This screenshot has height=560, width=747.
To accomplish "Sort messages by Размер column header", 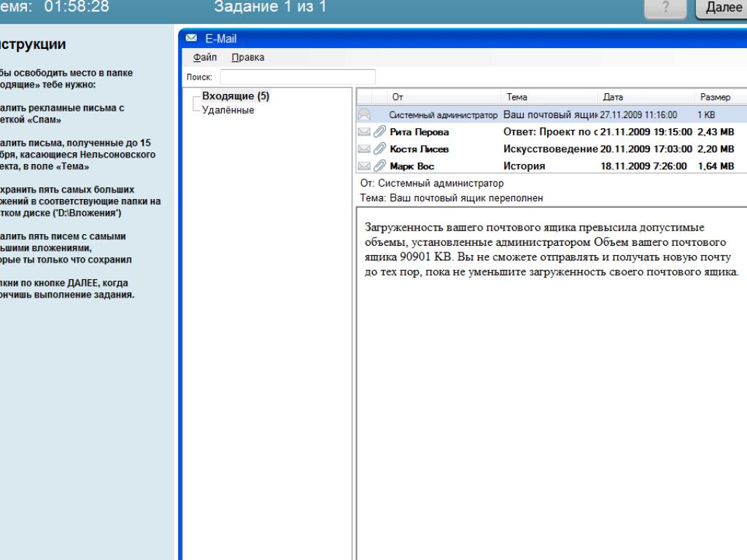I will click(721, 97).
